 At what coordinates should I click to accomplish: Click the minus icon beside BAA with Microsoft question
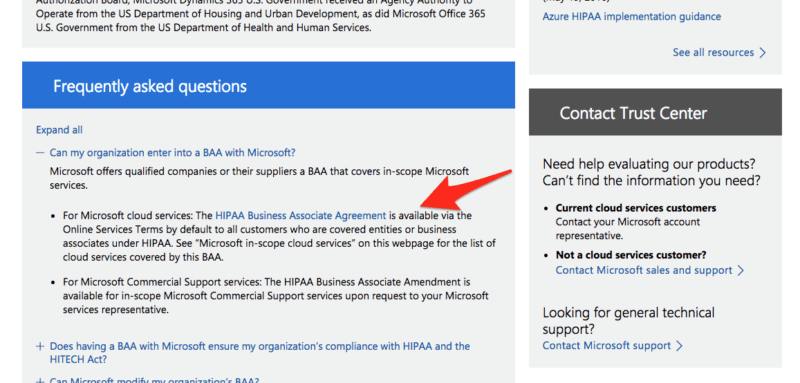(40, 152)
